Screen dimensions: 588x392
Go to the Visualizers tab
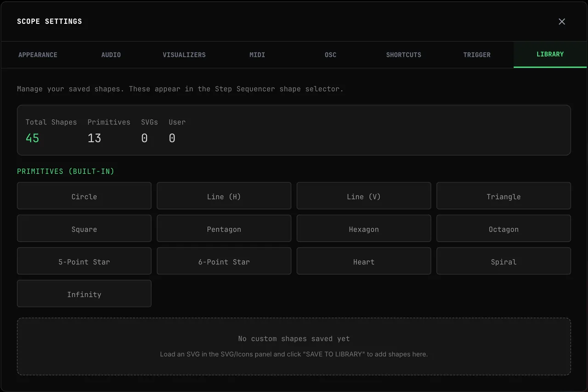click(x=184, y=55)
